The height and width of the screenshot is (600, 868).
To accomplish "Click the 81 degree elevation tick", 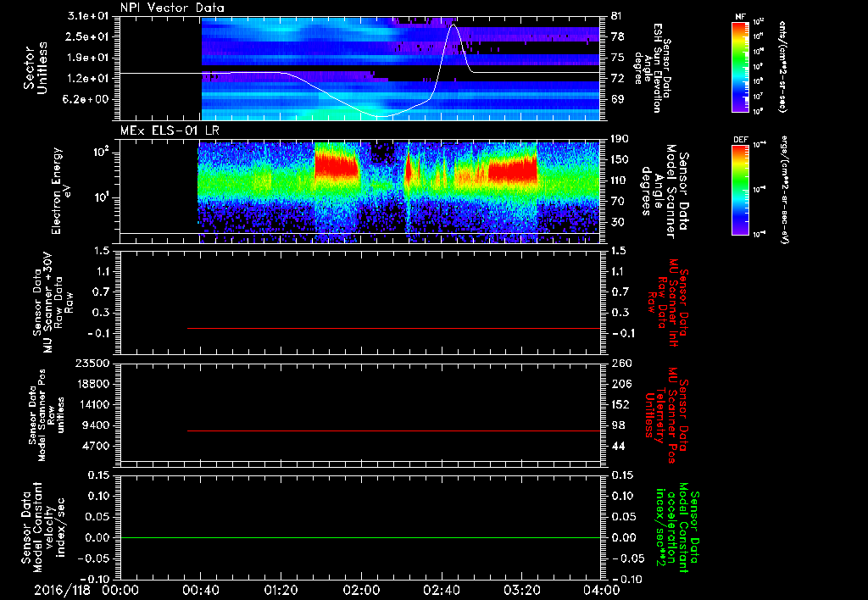I will click(617, 16).
